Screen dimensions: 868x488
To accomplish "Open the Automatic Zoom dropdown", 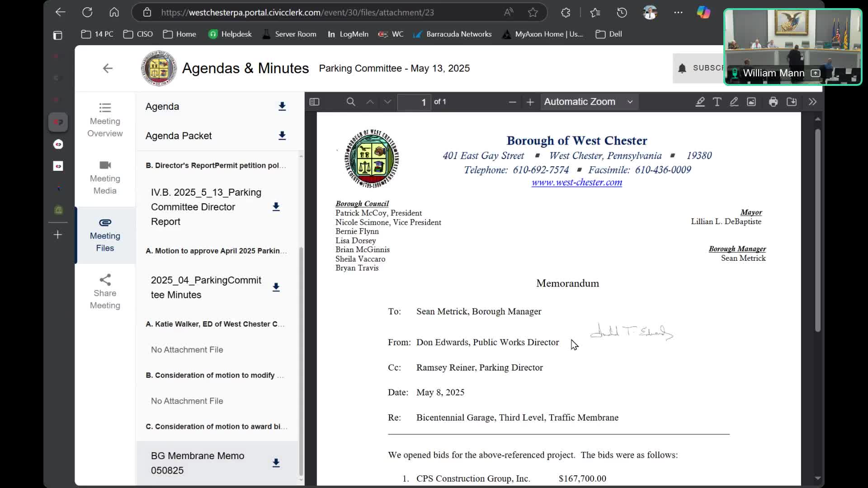I will 588,102.
